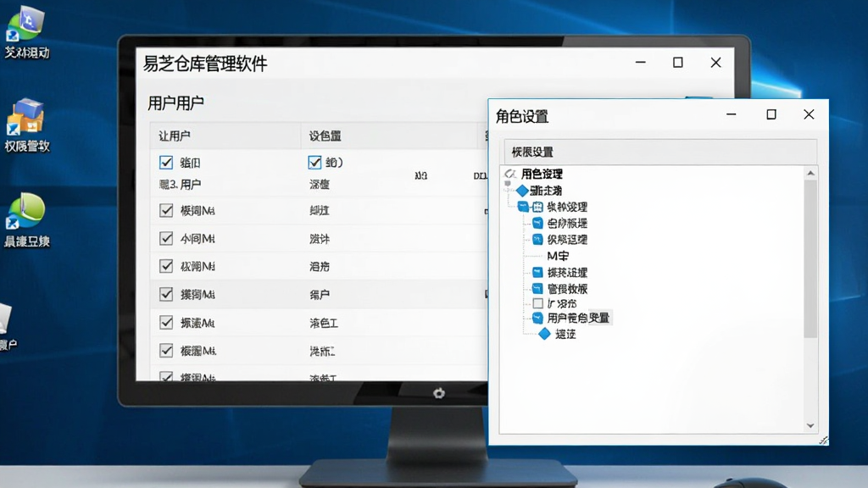Untick the blue checkbox in the first user row
This screenshot has width=868, height=488.
pos(166,162)
